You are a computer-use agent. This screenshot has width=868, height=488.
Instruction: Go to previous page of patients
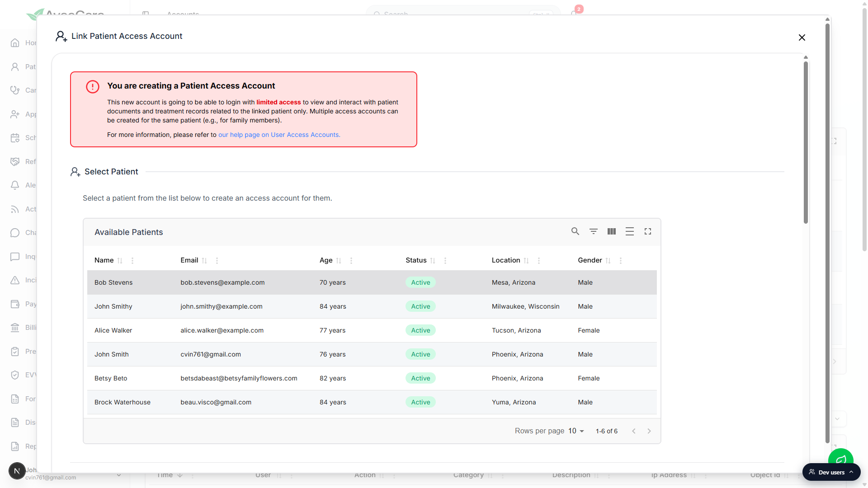[x=634, y=431]
